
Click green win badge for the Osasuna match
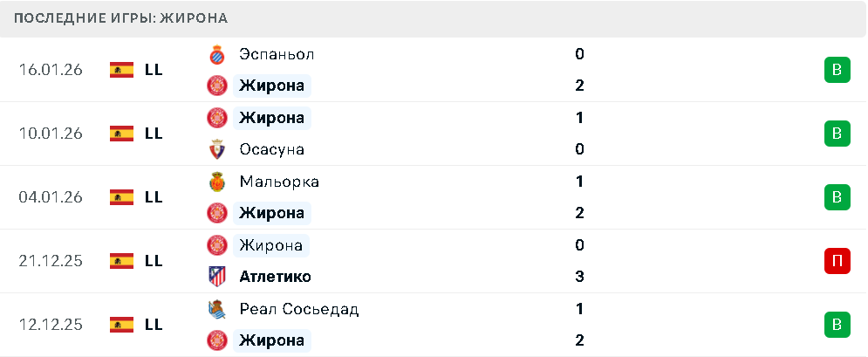(837, 134)
